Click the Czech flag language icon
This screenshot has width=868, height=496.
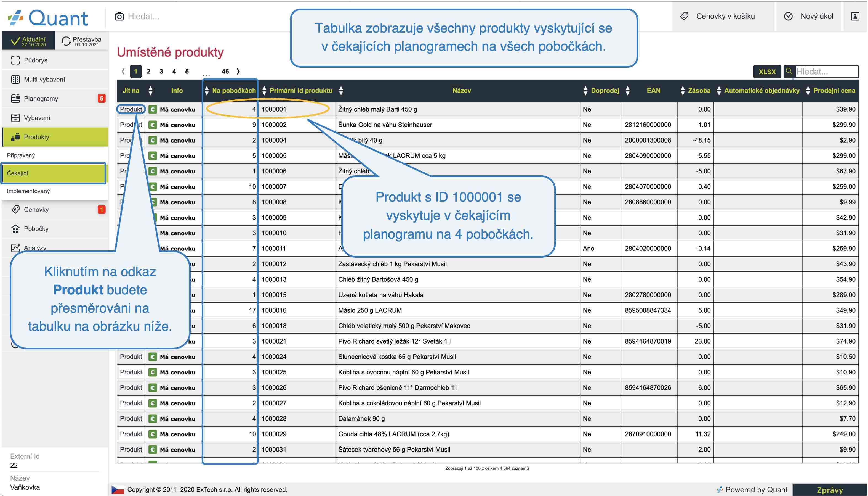118,490
